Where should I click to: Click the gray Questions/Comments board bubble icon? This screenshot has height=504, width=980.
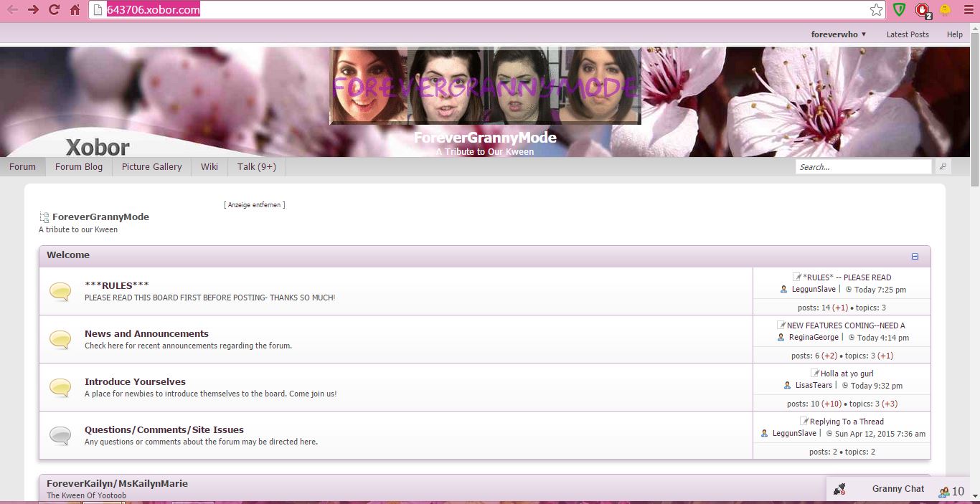tap(60, 435)
